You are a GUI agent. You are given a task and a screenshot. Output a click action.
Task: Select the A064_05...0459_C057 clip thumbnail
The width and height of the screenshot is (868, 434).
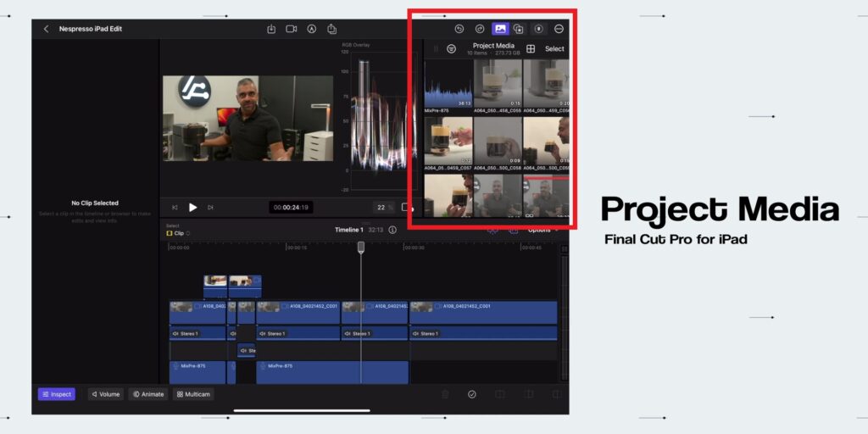coord(448,141)
